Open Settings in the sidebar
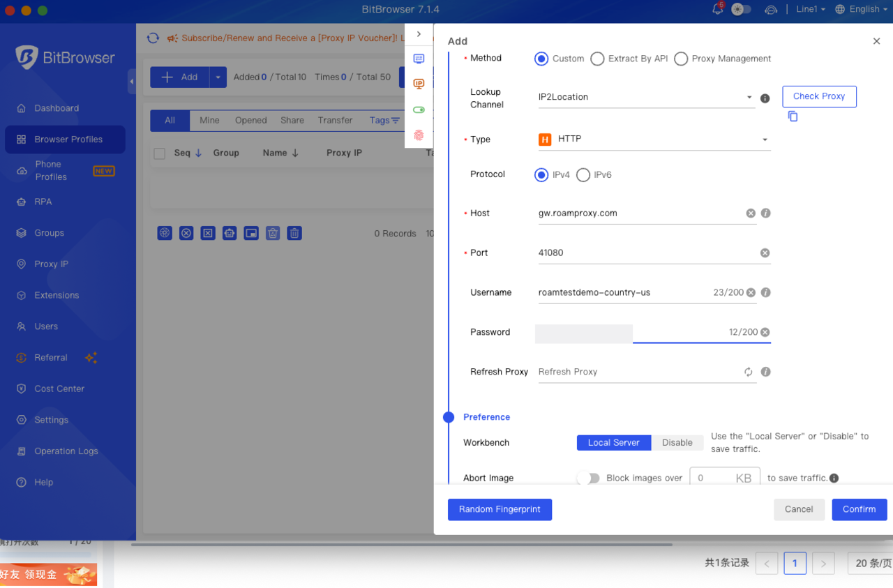The height and width of the screenshot is (588, 893). [x=66, y=420]
